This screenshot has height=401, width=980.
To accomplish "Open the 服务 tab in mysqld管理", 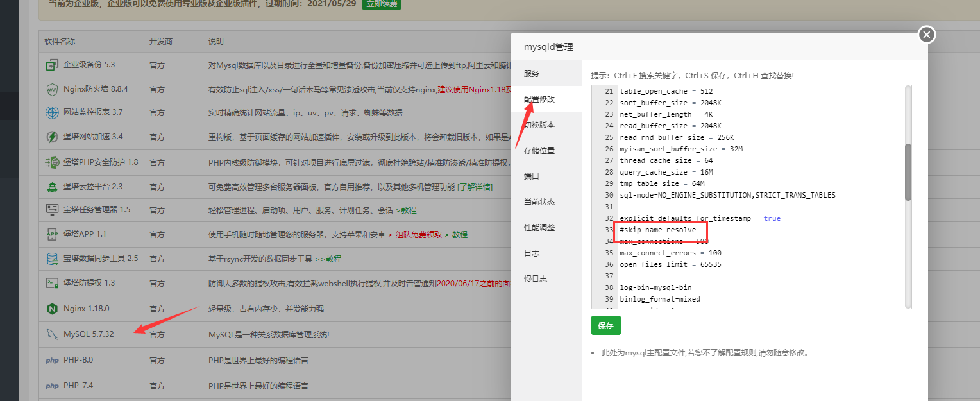I will [x=546, y=73].
